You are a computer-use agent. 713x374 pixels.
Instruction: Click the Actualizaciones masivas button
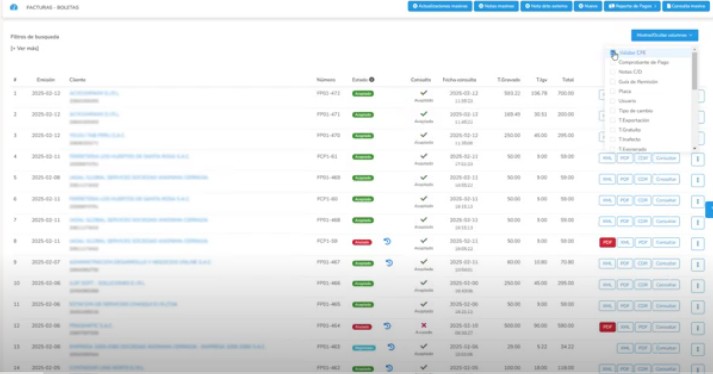point(440,6)
